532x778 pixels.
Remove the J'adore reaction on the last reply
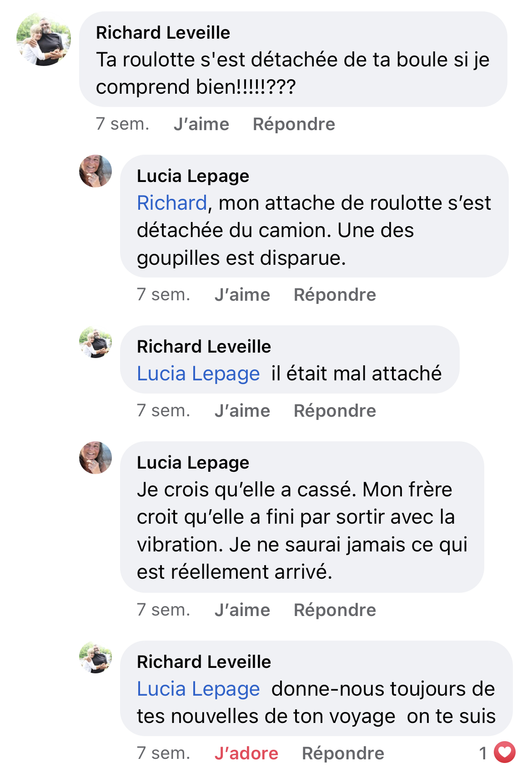[x=246, y=753]
